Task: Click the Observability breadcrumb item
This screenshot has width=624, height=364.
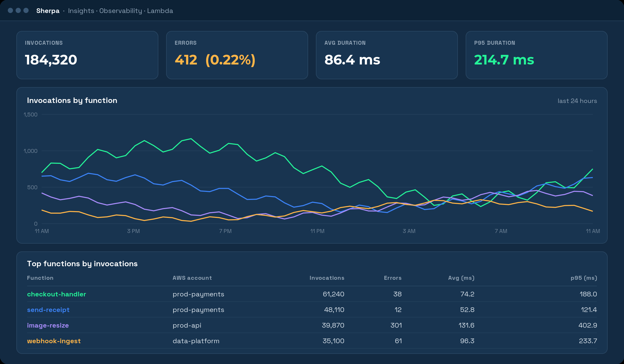Action: [x=121, y=11]
